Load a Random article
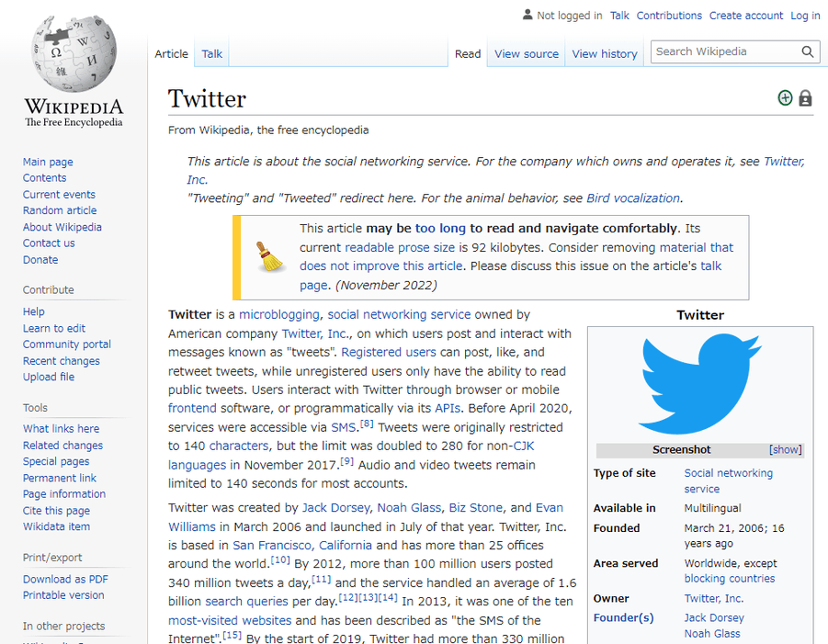 (x=60, y=210)
